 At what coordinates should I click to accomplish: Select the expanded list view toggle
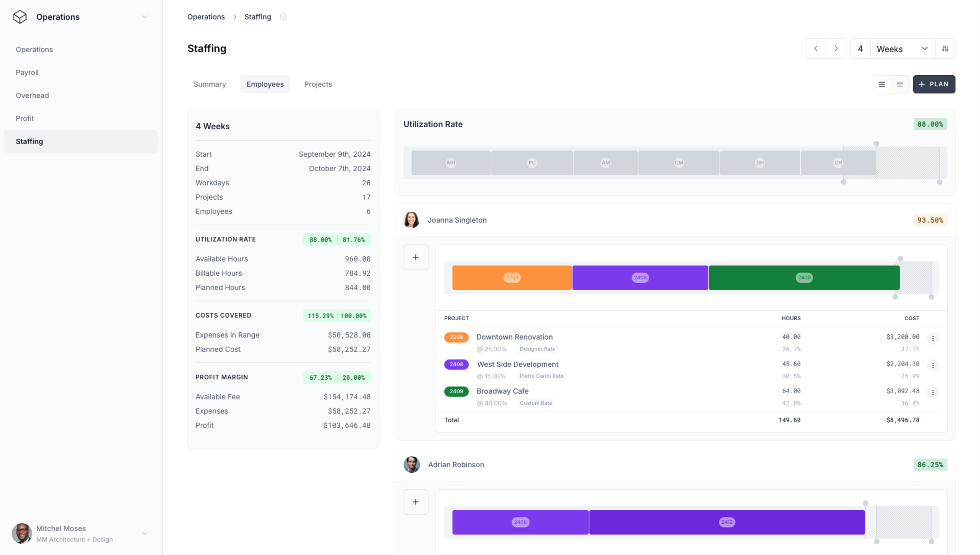coord(882,84)
